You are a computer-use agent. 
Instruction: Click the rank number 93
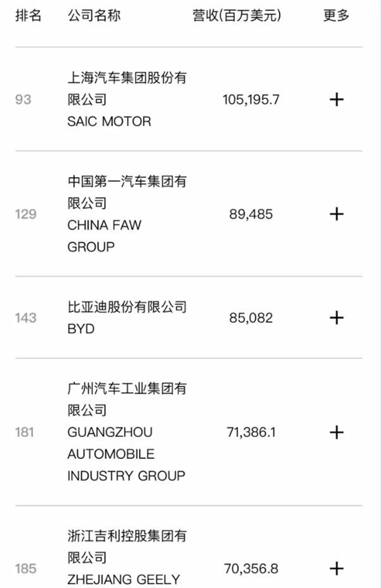(x=23, y=100)
